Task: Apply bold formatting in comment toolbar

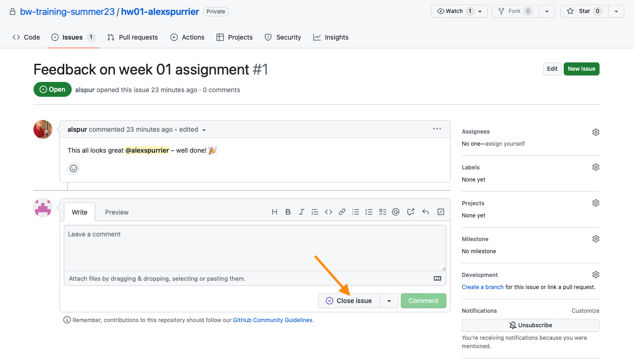Action: [288, 212]
